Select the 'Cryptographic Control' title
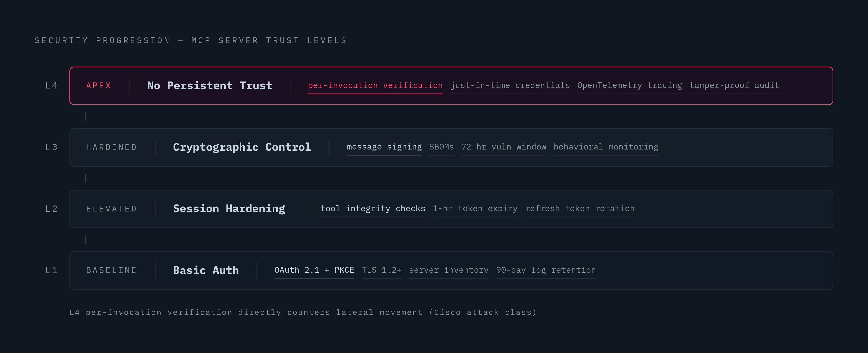The height and width of the screenshot is (353, 868). pyautogui.click(x=242, y=147)
